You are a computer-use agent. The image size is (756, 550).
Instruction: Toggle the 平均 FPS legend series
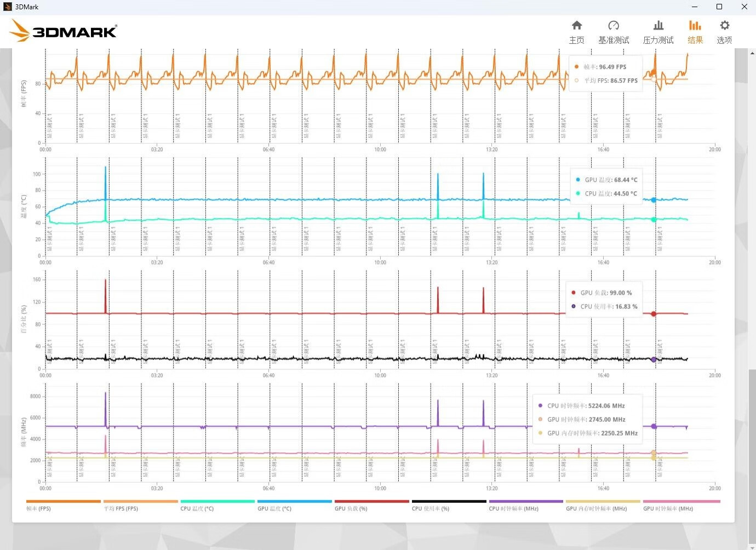141,505
